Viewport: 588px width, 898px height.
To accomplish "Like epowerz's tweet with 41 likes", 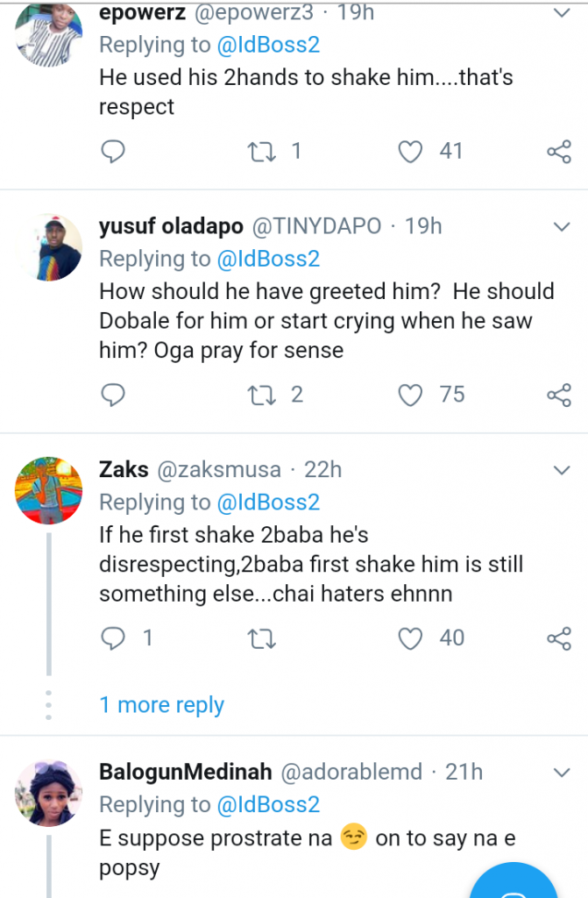I will coord(410,152).
